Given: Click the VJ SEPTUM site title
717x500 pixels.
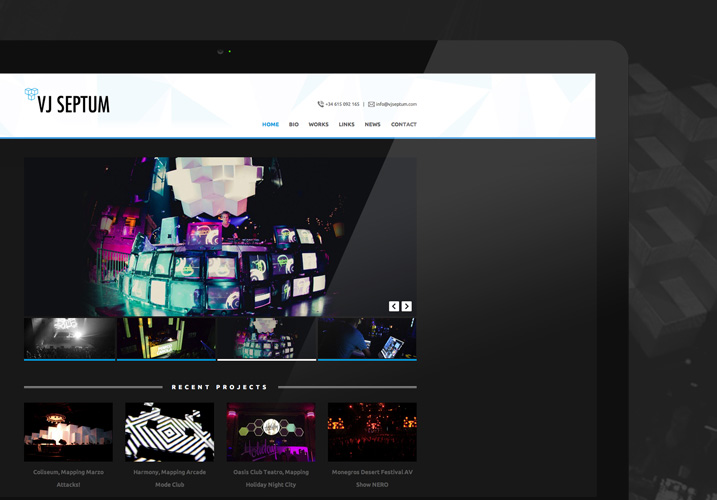Looking at the screenshot, I should point(74,104).
